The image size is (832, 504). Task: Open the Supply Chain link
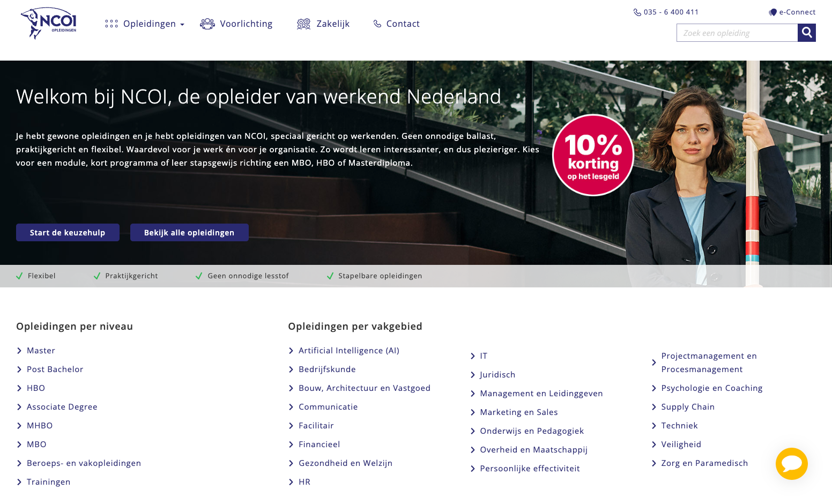[x=688, y=407]
